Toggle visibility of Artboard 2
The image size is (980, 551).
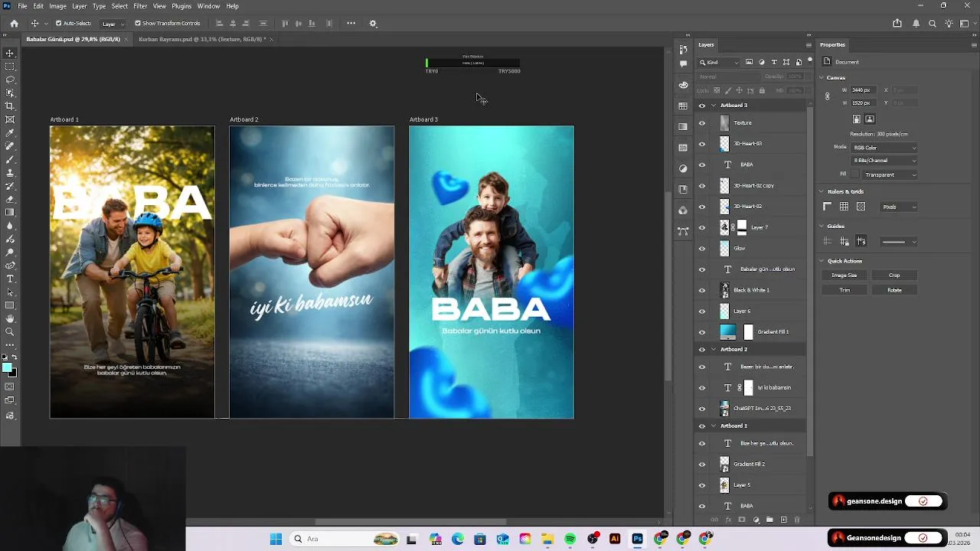[x=702, y=349]
